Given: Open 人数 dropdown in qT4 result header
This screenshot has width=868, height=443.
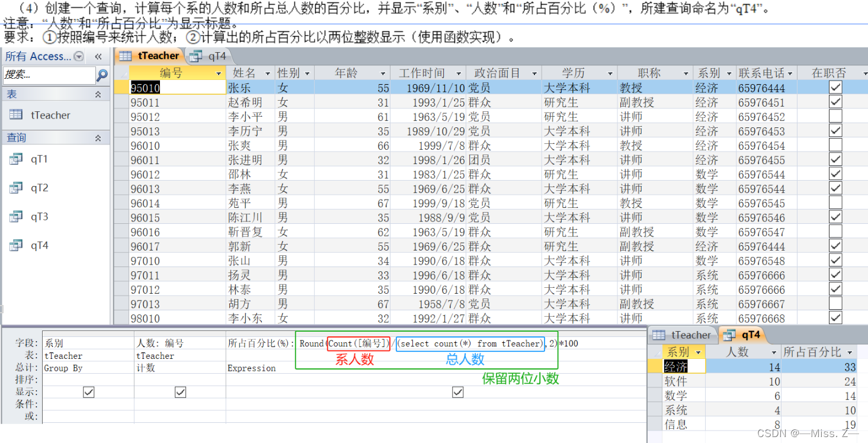Looking at the screenshot, I should (x=773, y=352).
